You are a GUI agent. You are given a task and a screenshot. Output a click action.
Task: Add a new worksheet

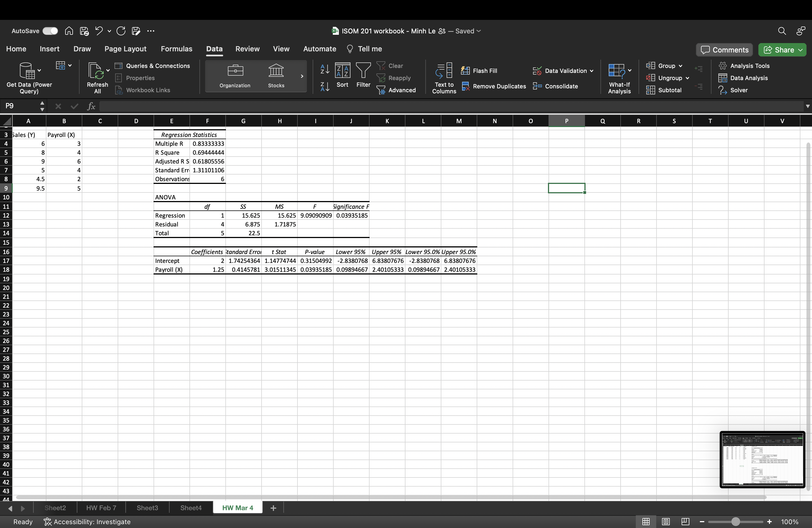[273, 508]
